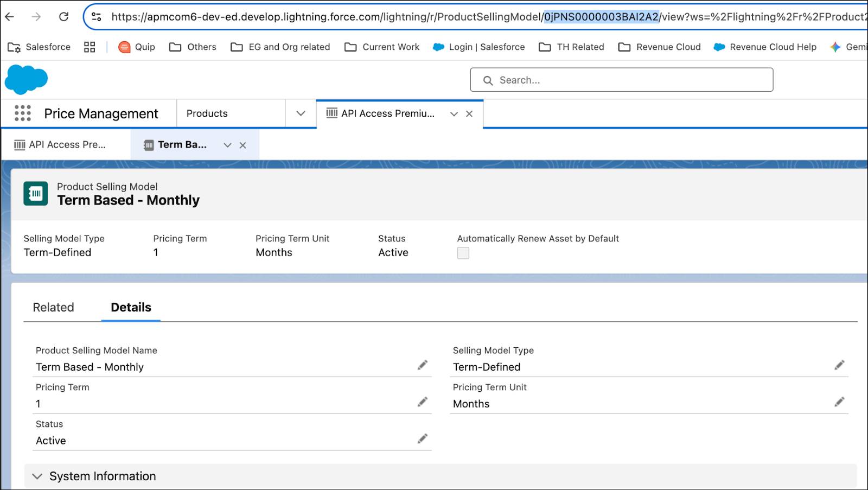Edit Product Selling Model Name pencil icon
The height and width of the screenshot is (490, 868).
point(423,365)
